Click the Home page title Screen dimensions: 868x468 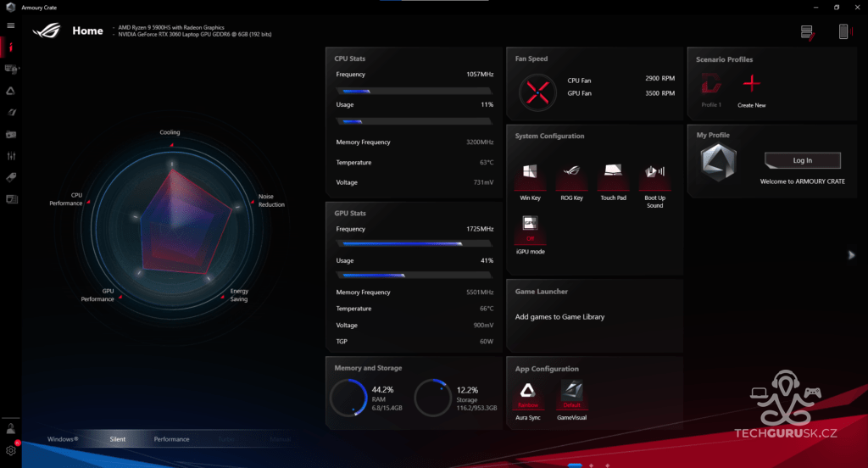87,31
